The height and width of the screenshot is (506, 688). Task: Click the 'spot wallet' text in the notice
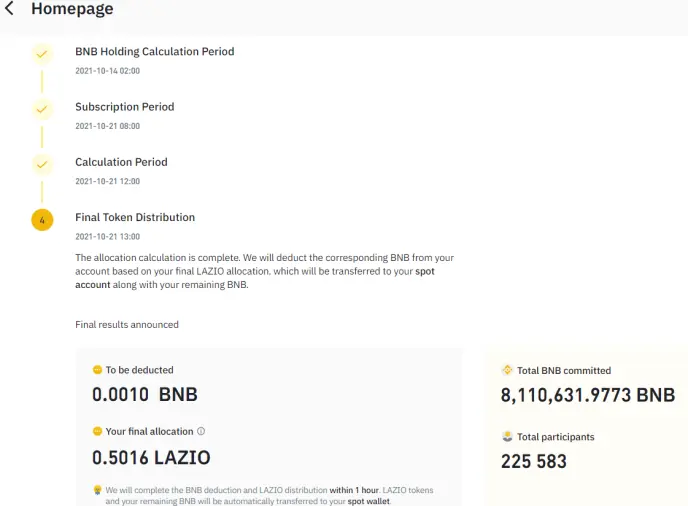coord(369,501)
